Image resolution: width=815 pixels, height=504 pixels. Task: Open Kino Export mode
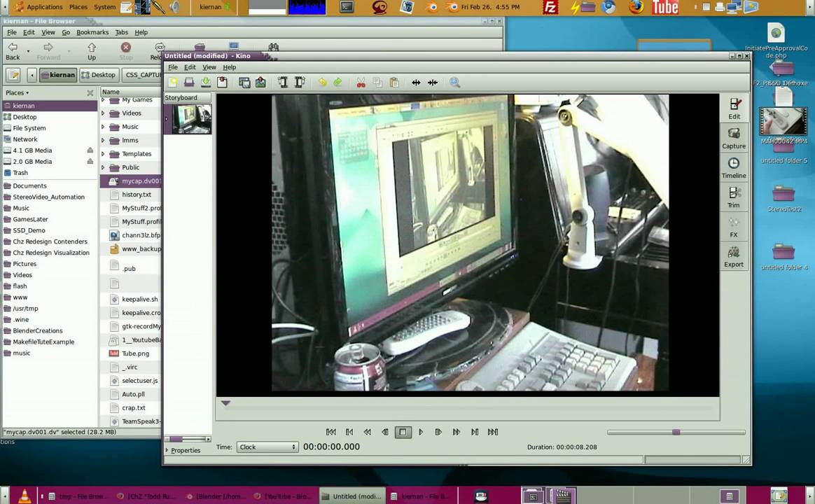[734, 257]
